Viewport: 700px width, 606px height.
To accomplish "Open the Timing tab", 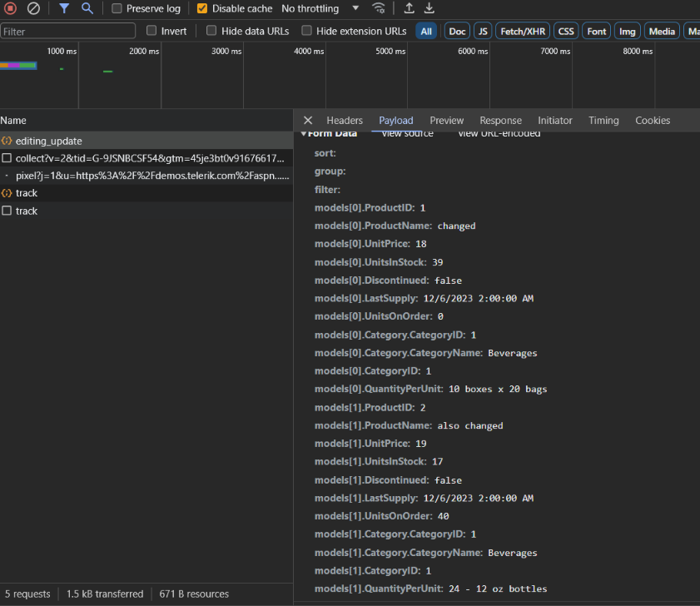I will 603,121.
